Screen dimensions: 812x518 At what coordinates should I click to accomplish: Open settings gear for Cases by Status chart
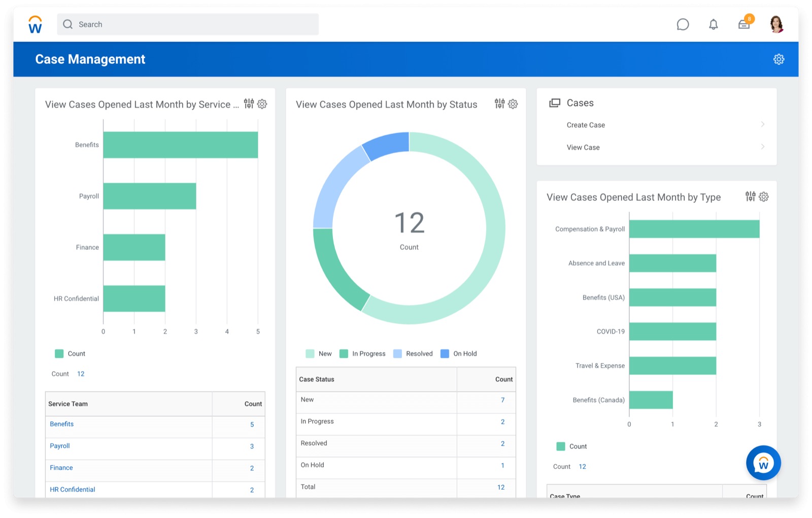click(x=513, y=104)
